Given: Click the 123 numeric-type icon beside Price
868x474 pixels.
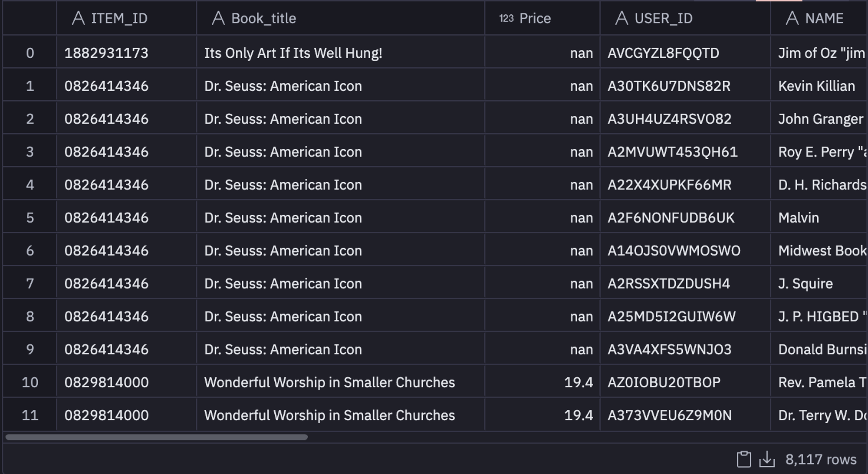Looking at the screenshot, I should (506, 18).
